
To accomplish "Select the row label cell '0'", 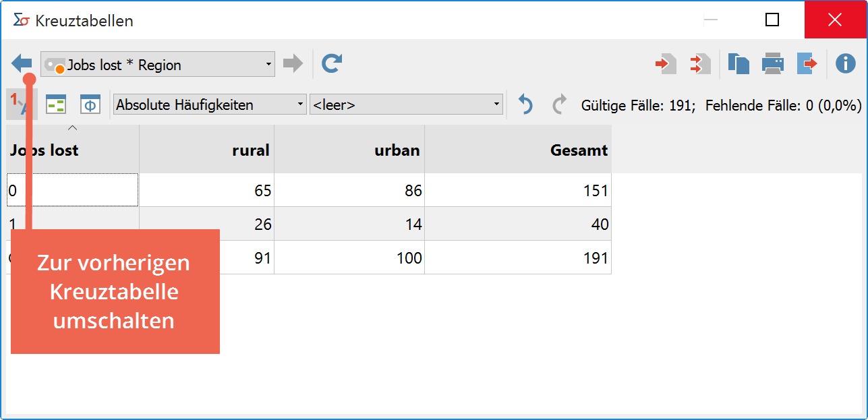I will (x=73, y=190).
